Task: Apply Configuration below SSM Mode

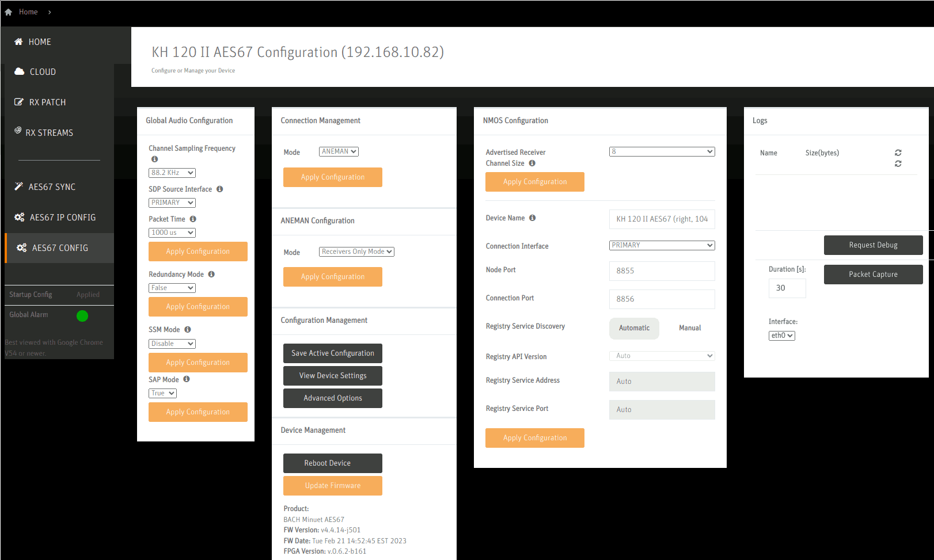Action: 198,363
